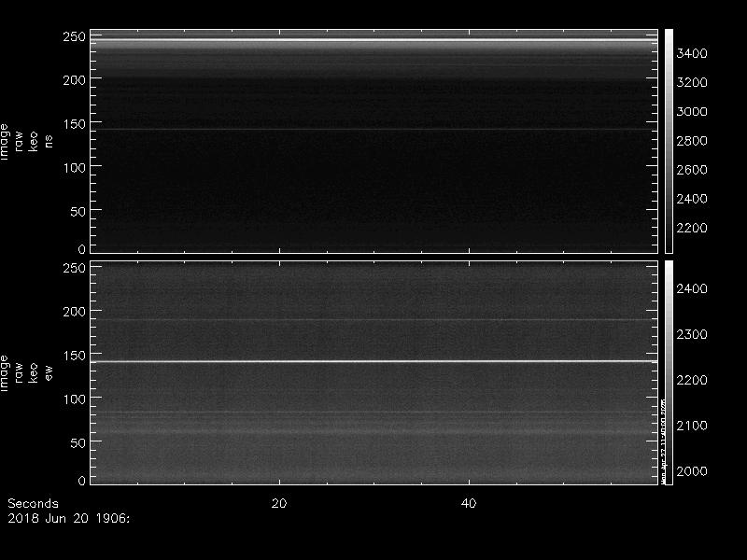Image resolution: width=747 pixels, height=560 pixels.
Task: Click the '200' y-axis label of the ns plot
Action: tap(75, 80)
